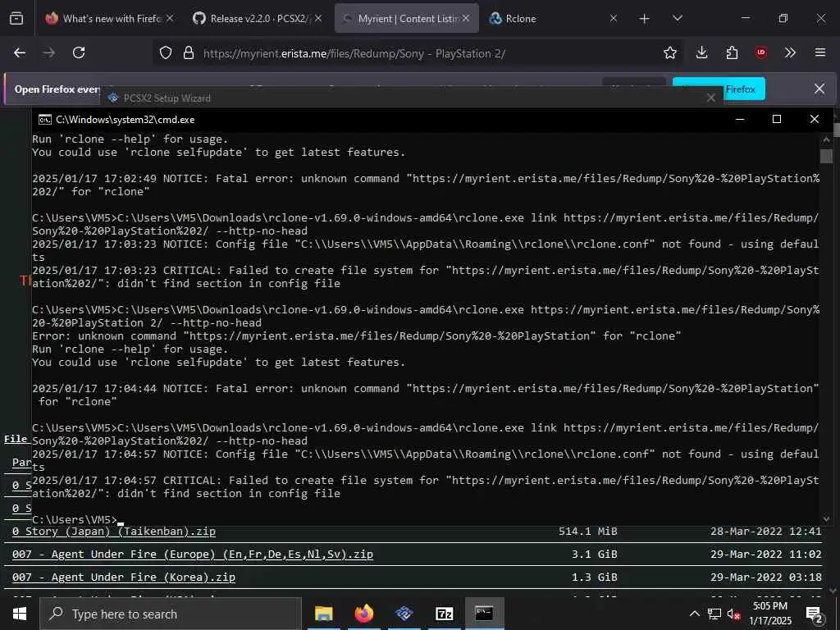The width and height of the screenshot is (840, 630).
Task: Switch to the Rclone tab
Action: [x=554, y=19]
